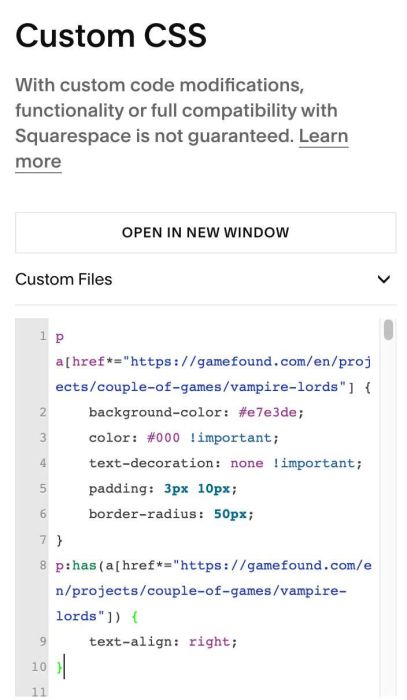Screen dimensions: 407x700
Task: Click the text-align right value
Action: [209, 642]
